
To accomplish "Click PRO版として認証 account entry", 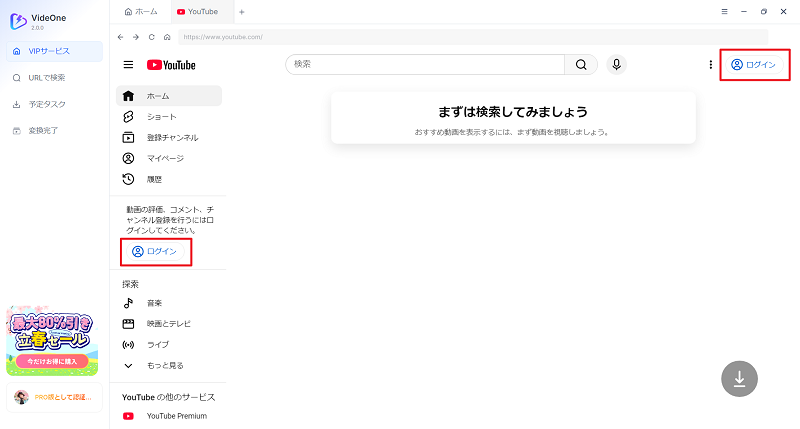I will [x=55, y=397].
